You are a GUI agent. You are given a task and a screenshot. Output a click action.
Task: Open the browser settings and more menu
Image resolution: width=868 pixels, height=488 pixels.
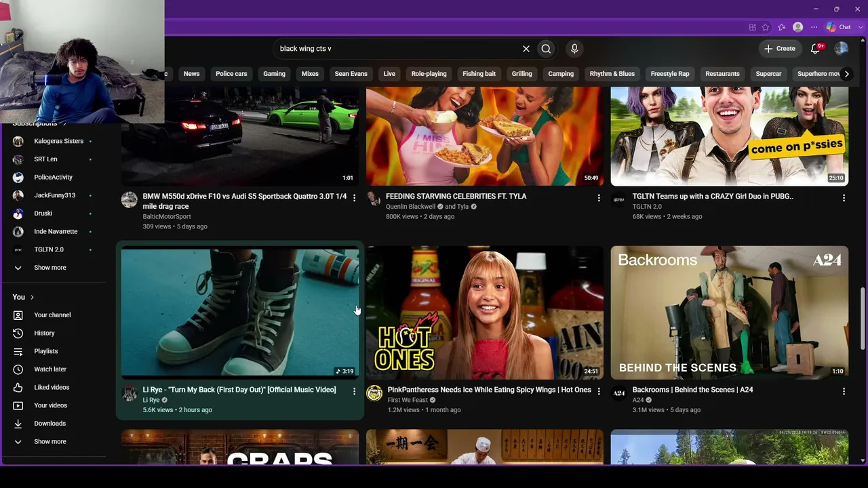coord(814,27)
